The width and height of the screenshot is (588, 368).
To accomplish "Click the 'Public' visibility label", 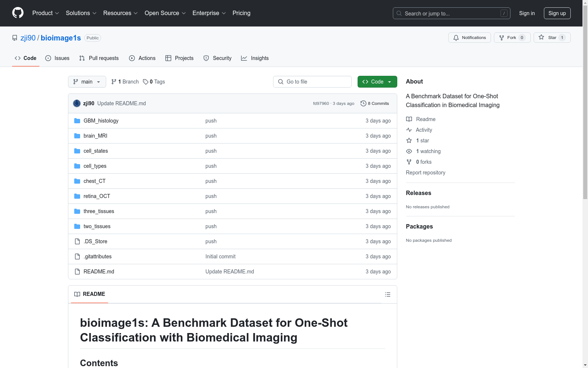I will point(93,38).
